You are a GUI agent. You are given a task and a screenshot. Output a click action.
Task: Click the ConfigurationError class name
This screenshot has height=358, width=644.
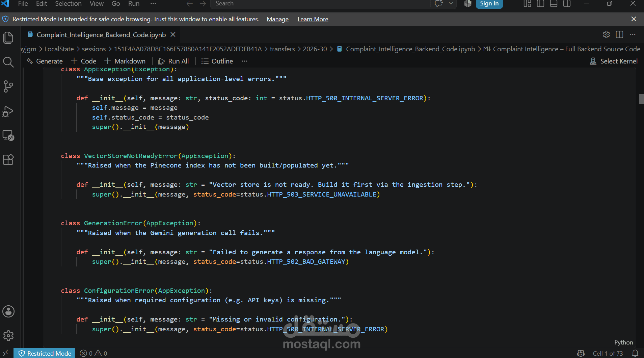[x=119, y=290]
